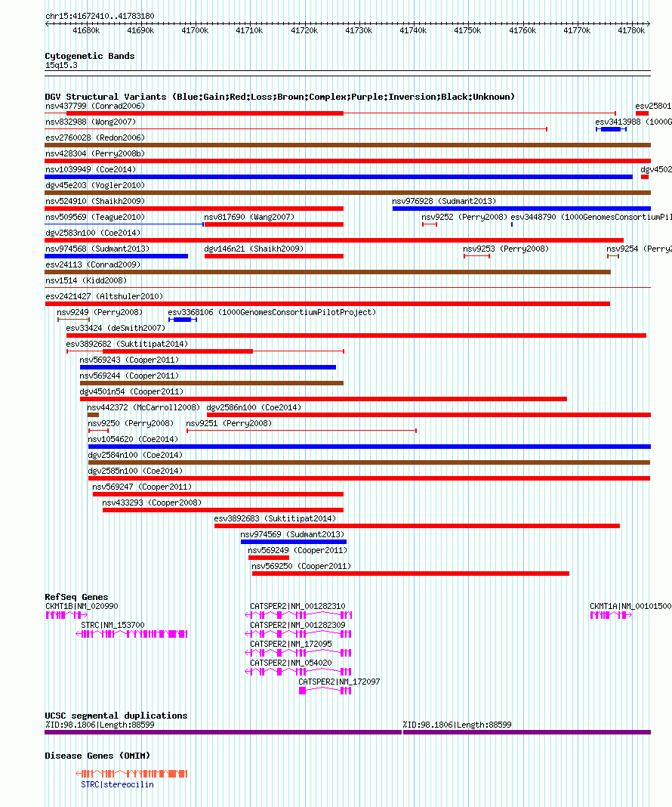The height and width of the screenshot is (807, 672).
Task: Open variant esv2760028 (Redon2006)
Action: point(95,138)
